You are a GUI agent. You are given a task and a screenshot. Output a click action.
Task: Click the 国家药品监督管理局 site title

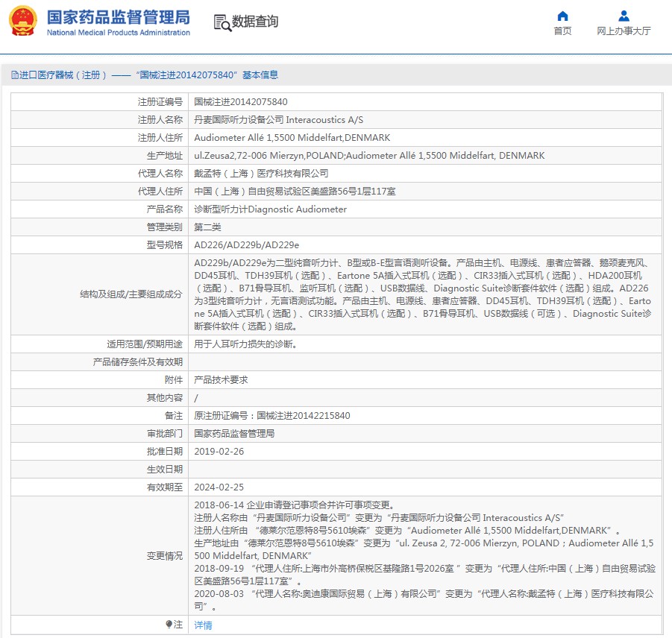[x=119, y=18]
